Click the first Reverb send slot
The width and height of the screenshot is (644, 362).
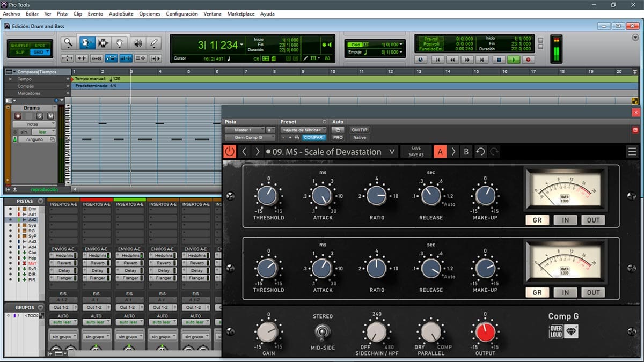(64, 263)
